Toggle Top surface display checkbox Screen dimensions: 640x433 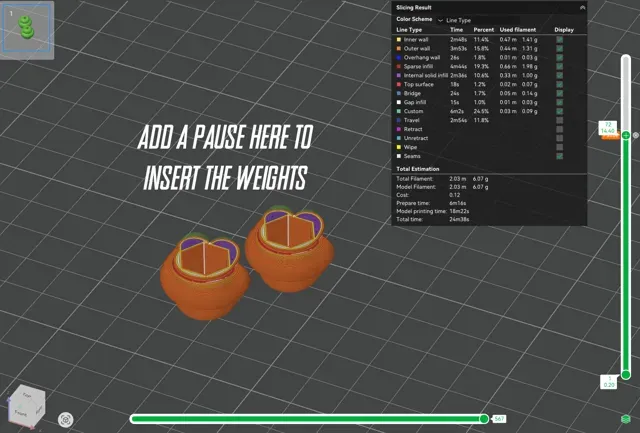click(560, 84)
